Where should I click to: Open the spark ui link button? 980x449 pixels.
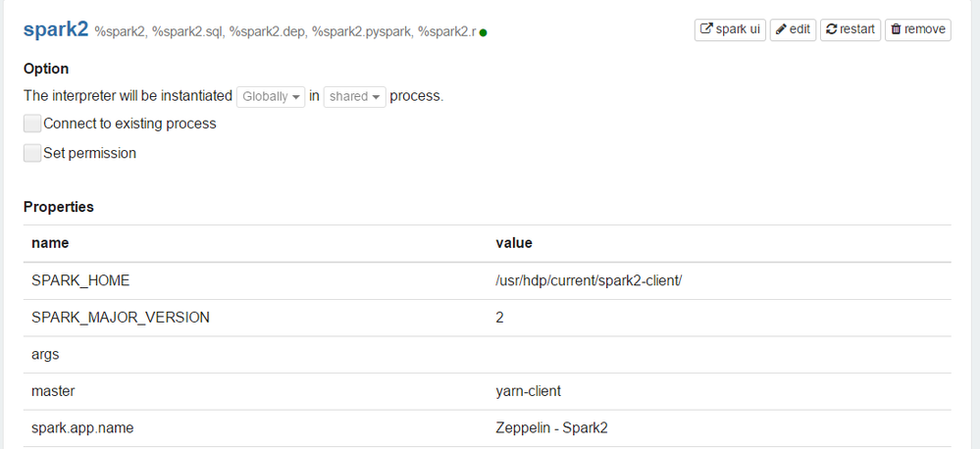(x=730, y=29)
